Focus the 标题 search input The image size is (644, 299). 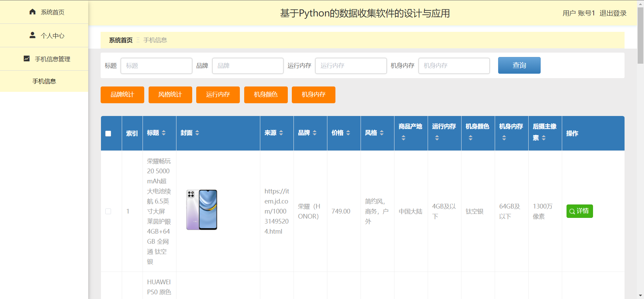[156, 66]
